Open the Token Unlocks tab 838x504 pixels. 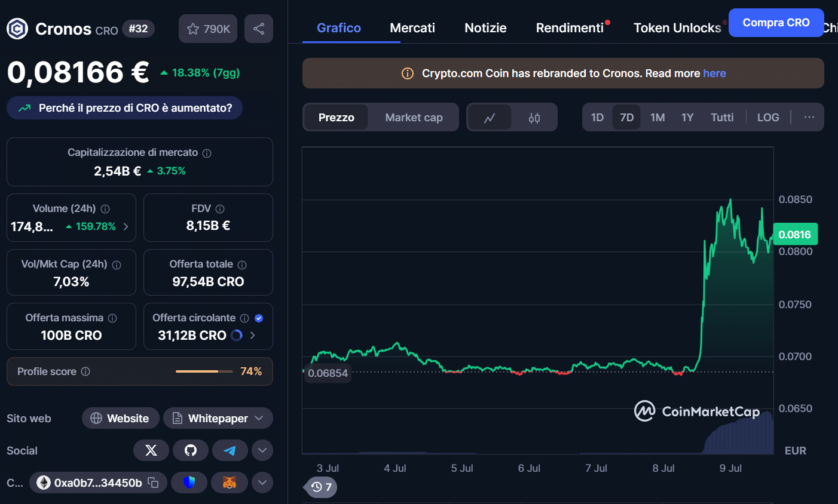tap(677, 28)
